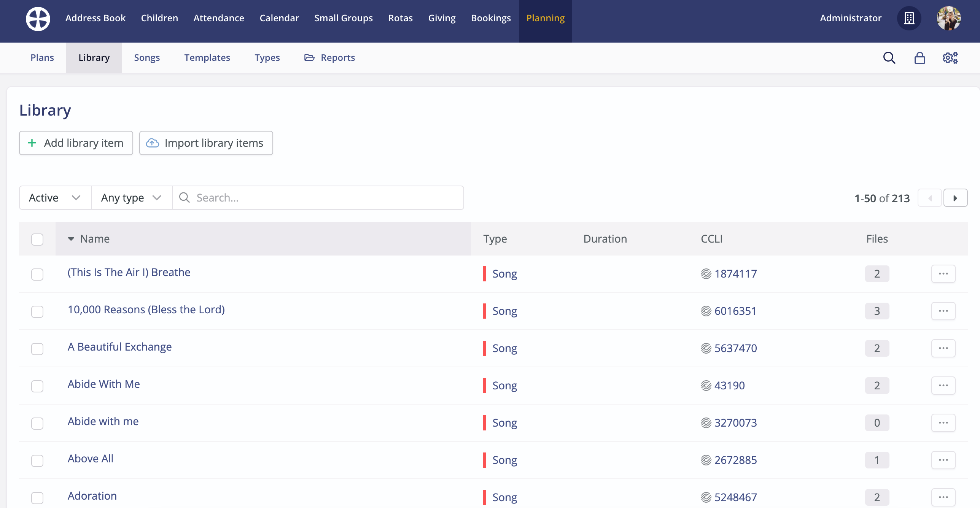Switch to the Songs tab
The width and height of the screenshot is (980, 508).
coord(147,58)
